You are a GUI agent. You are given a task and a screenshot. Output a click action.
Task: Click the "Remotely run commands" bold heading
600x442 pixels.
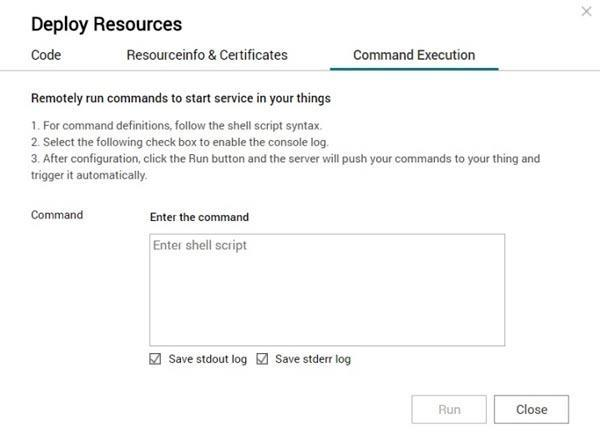[x=180, y=99]
